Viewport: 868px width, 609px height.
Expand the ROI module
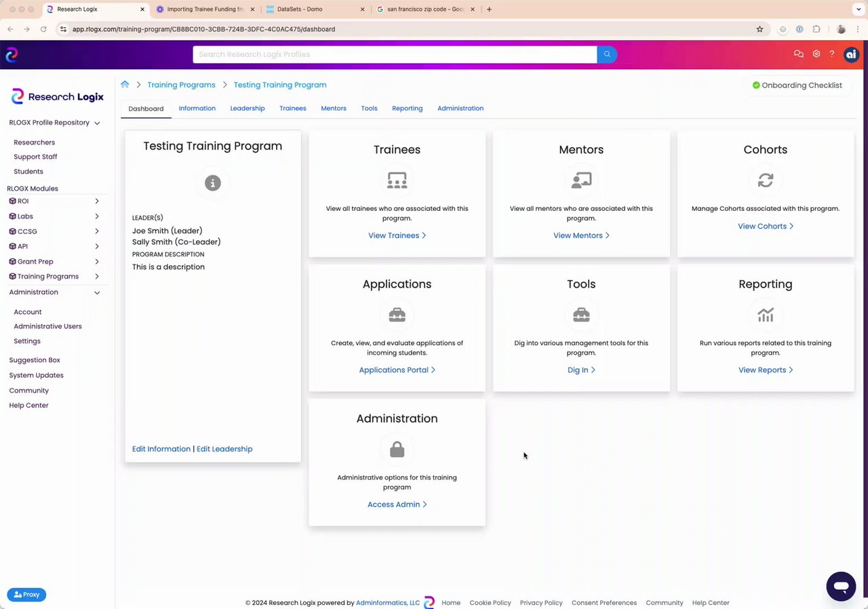coord(97,201)
